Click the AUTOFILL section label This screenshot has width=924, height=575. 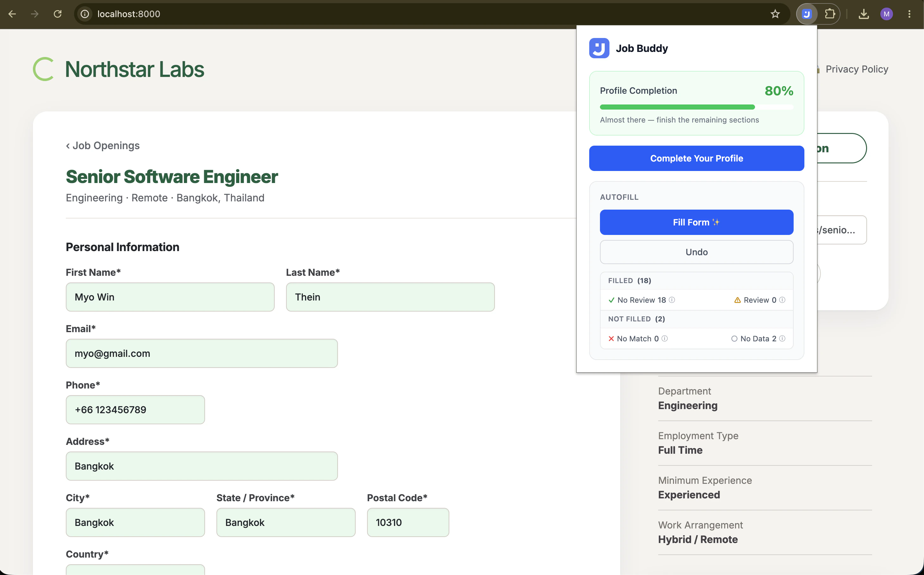click(619, 197)
